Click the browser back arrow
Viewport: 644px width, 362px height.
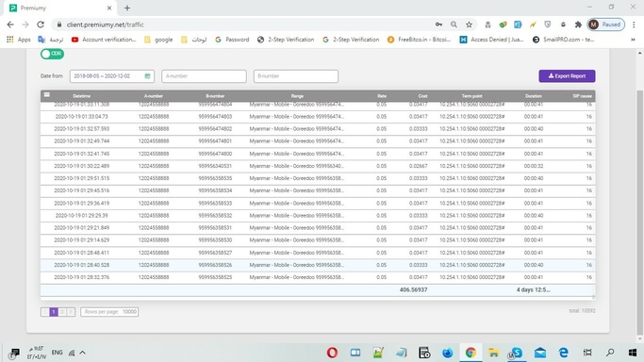click(x=10, y=25)
